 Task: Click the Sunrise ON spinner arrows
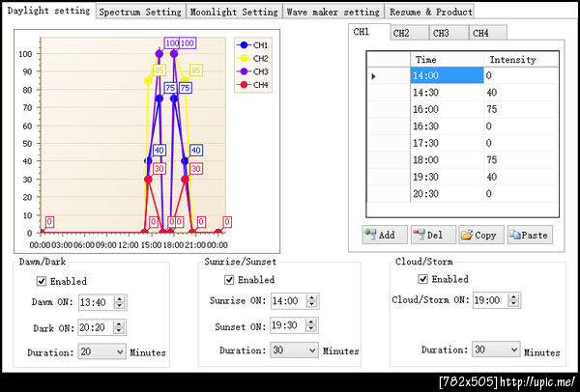click(x=312, y=301)
